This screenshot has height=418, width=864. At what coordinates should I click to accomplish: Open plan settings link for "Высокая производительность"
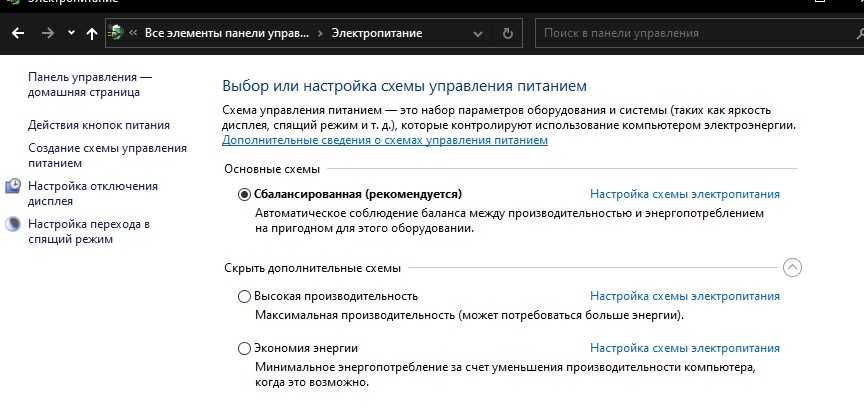pos(684,296)
